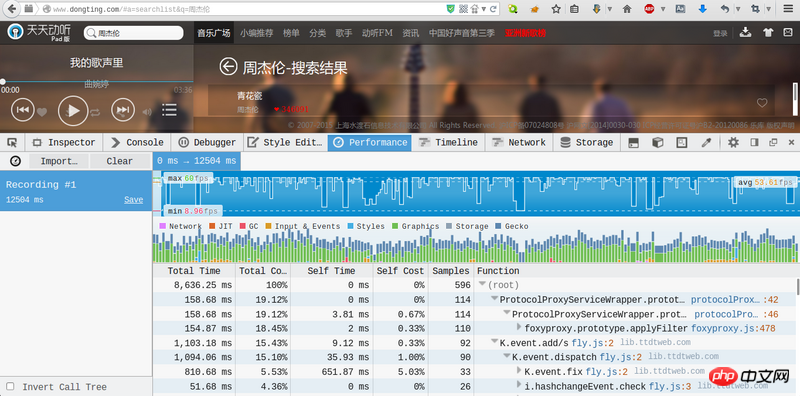Pick an element with the devtools node picker

click(x=12, y=142)
